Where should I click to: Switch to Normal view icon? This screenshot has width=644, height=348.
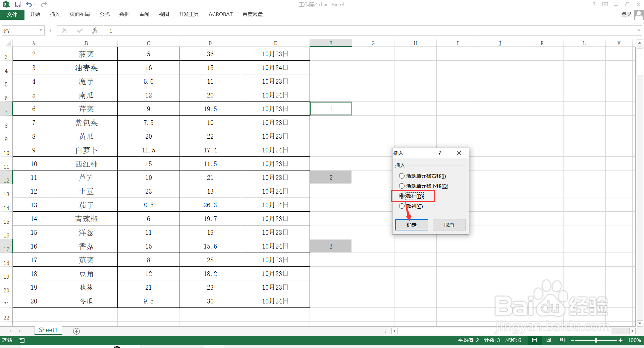[x=534, y=340]
